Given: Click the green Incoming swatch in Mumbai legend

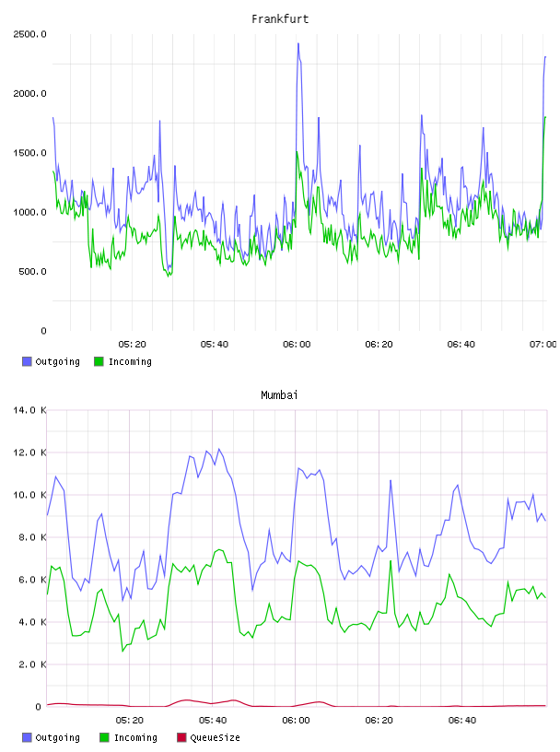Looking at the screenshot, I should click(104, 737).
